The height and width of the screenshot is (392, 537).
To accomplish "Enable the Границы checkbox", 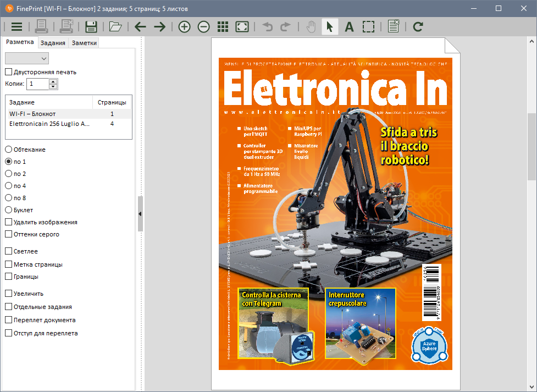I will pyautogui.click(x=9, y=276).
